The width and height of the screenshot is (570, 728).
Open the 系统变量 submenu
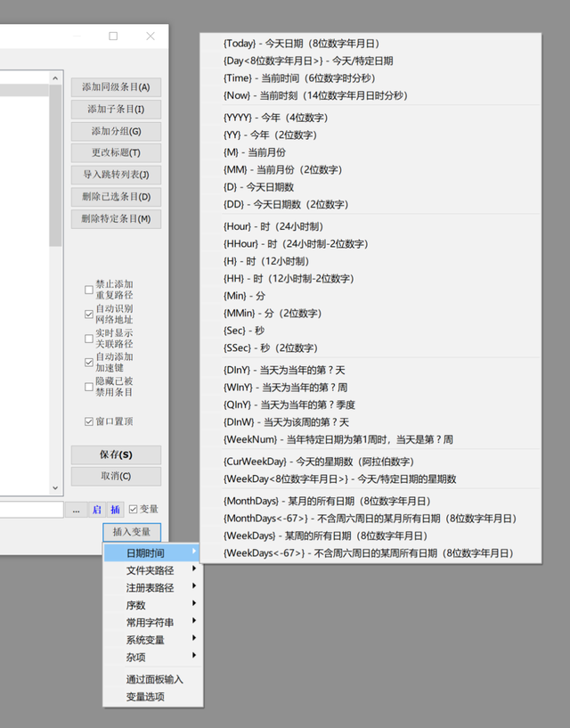151,641
